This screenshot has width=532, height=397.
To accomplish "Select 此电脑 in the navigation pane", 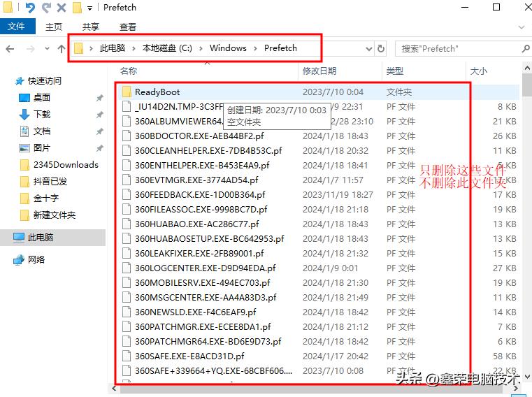I will point(41,238).
